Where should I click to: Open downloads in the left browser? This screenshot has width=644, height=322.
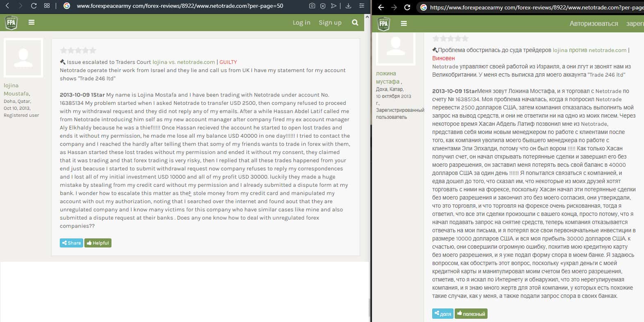(349, 6)
